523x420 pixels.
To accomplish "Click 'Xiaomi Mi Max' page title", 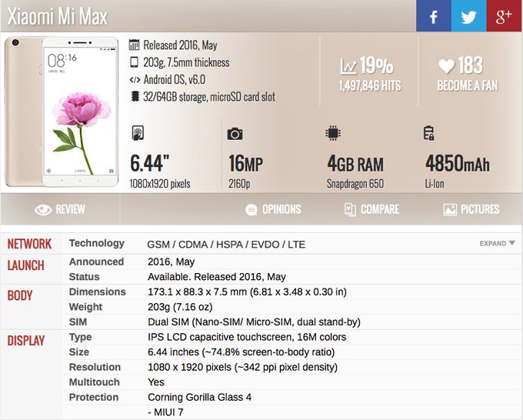I will point(58,16).
